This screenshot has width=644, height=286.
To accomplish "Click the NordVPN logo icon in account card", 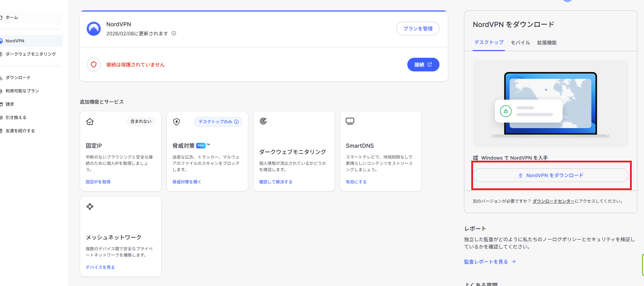I will [x=94, y=29].
